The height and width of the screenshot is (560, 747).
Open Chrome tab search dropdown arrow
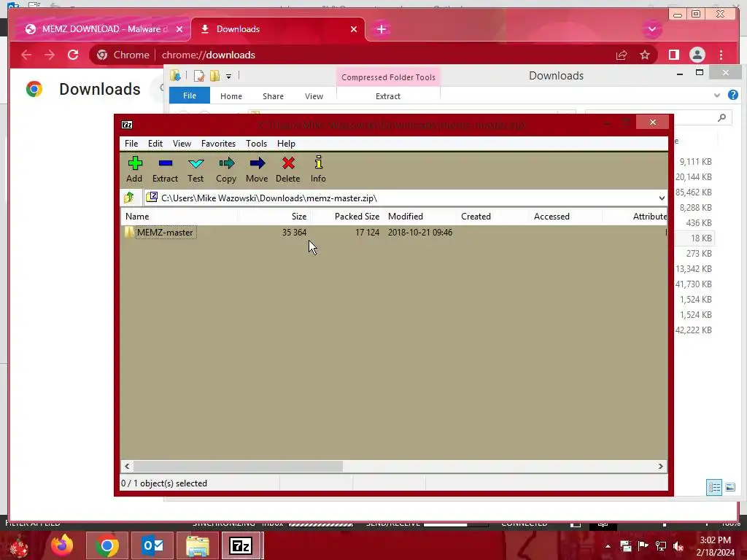[651, 29]
